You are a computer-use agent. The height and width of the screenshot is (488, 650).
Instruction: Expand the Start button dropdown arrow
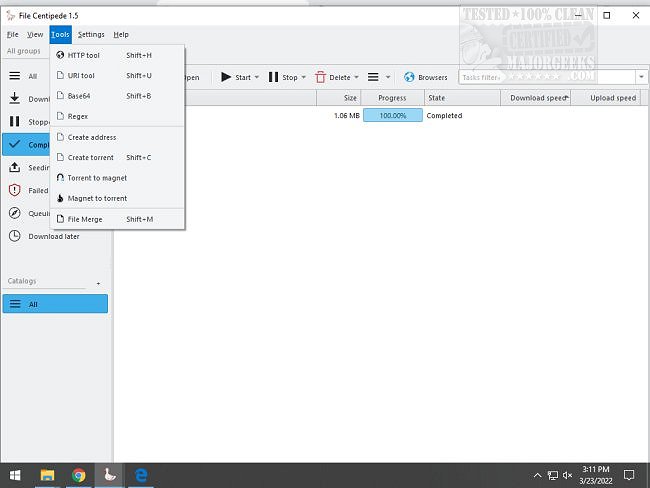coord(257,77)
